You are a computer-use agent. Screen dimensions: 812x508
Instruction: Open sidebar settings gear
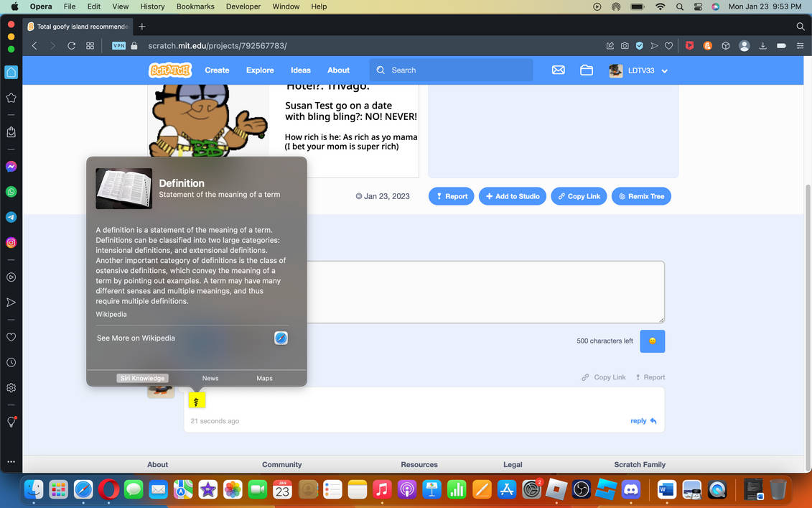coord(11,388)
